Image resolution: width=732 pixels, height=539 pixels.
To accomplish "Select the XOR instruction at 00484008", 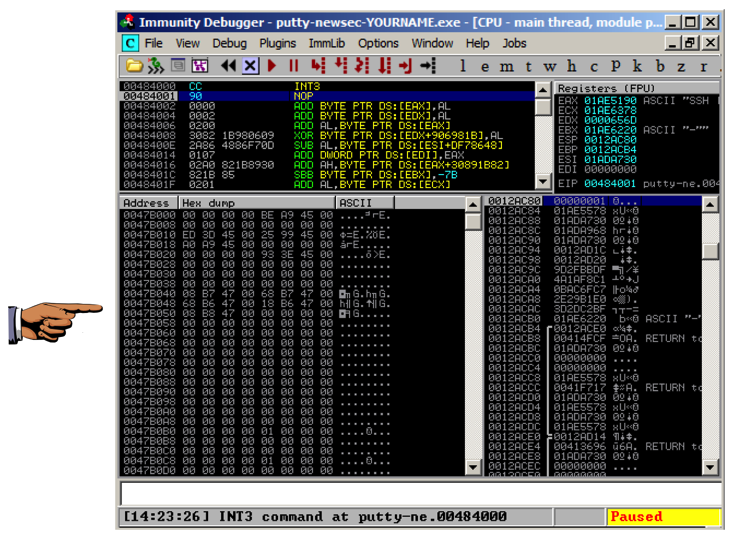I will coord(327,135).
